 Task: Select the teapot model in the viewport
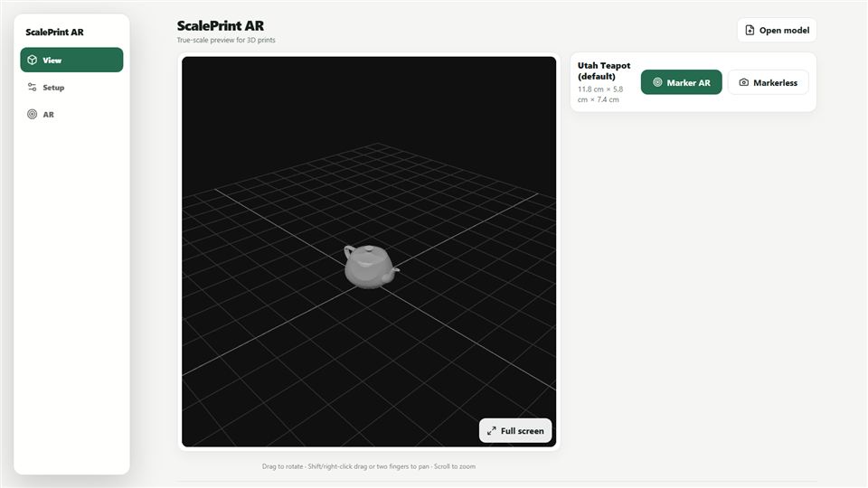pyautogui.click(x=370, y=267)
